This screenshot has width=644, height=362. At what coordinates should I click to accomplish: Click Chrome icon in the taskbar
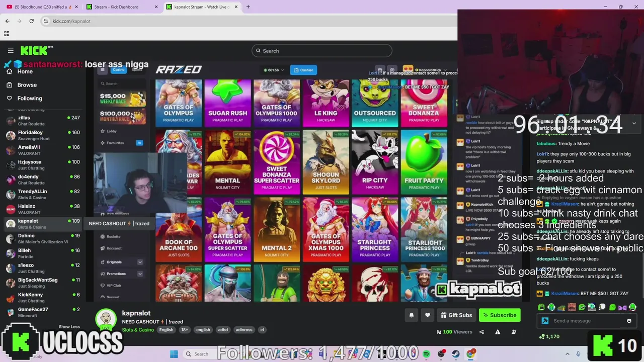[x=470, y=354]
